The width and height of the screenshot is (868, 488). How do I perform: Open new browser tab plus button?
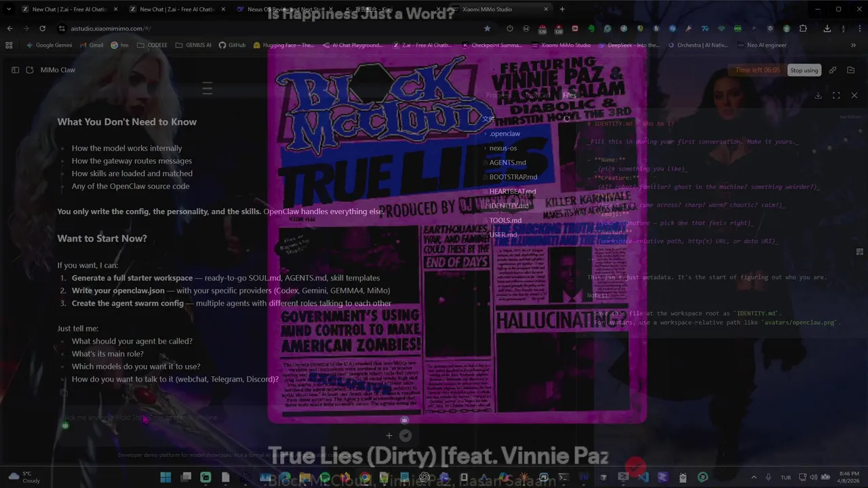[x=562, y=9]
